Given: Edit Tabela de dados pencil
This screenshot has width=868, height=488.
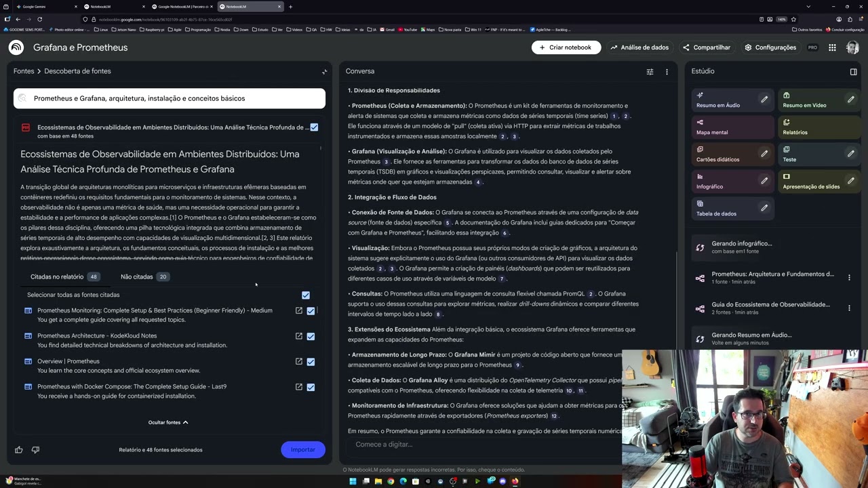Looking at the screenshot, I should click(x=764, y=208).
